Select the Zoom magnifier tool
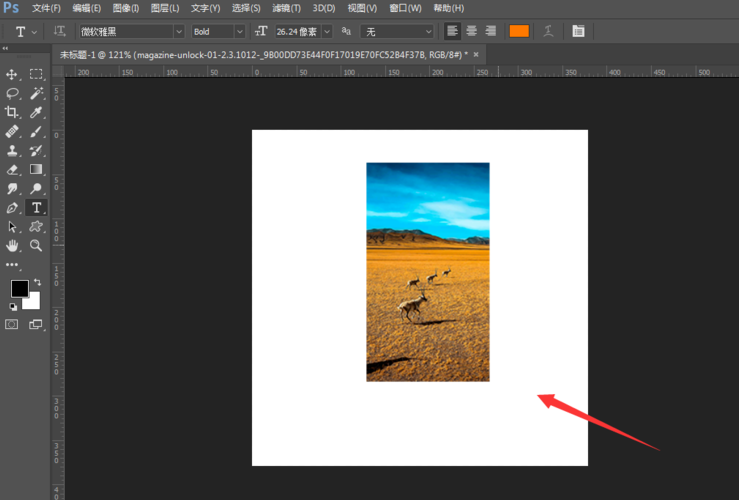The image size is (739, 500). [36, 245]
